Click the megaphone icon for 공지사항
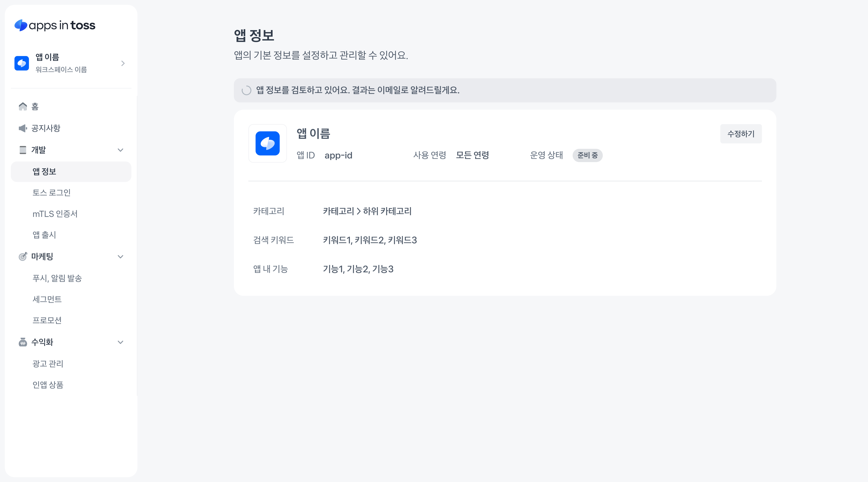This screenshot has height=482, width=868. (23, 128)
